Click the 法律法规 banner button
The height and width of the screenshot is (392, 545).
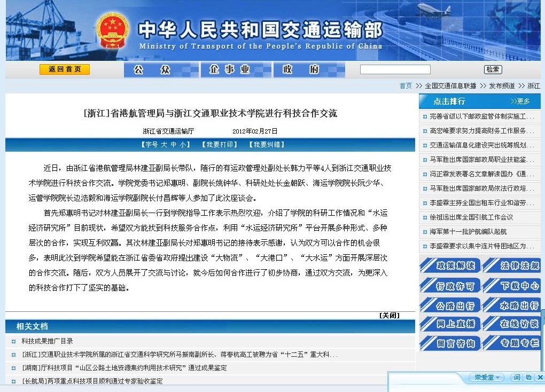click(x=511, y=265)
